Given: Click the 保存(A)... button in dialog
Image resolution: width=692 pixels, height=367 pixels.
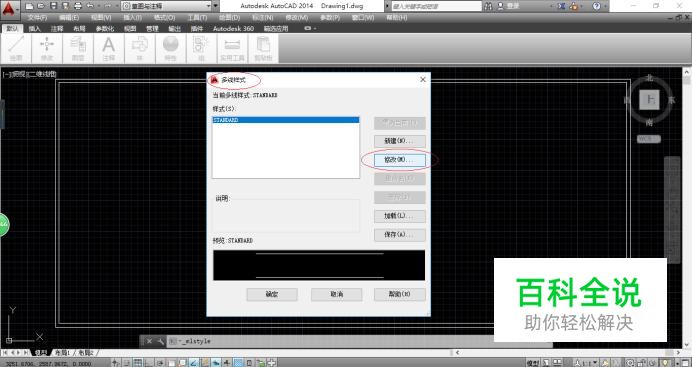Looking at the screenshot, I should 399,235.
